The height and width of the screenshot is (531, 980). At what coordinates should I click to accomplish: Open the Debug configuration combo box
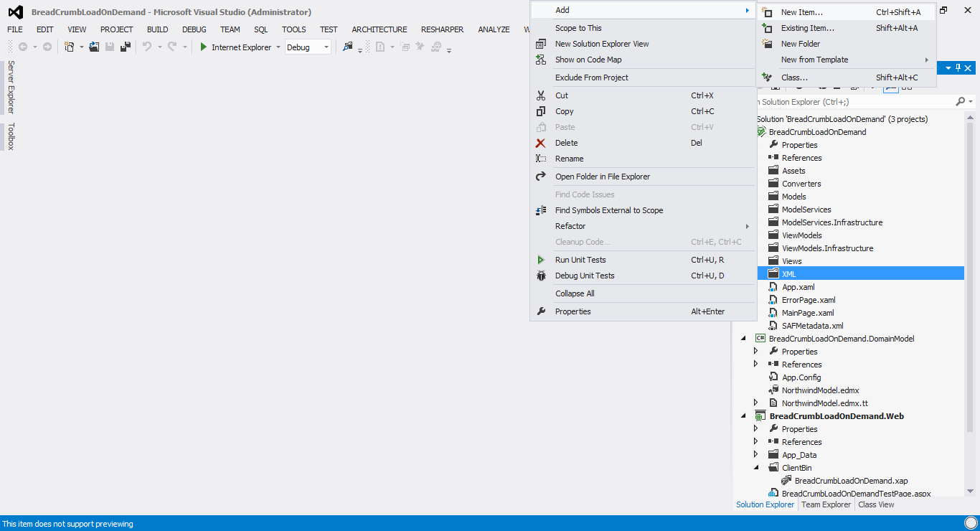pos(308,47)
